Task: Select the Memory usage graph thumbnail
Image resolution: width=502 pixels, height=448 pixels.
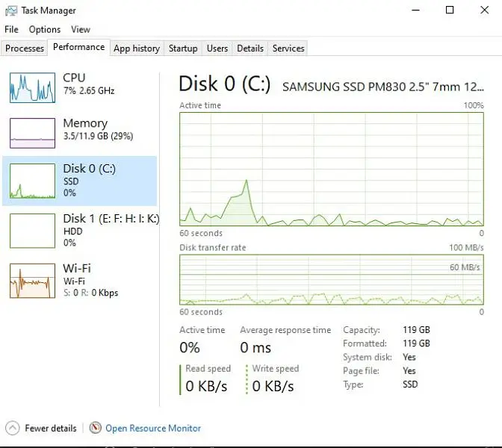Action: coord(32,133)
